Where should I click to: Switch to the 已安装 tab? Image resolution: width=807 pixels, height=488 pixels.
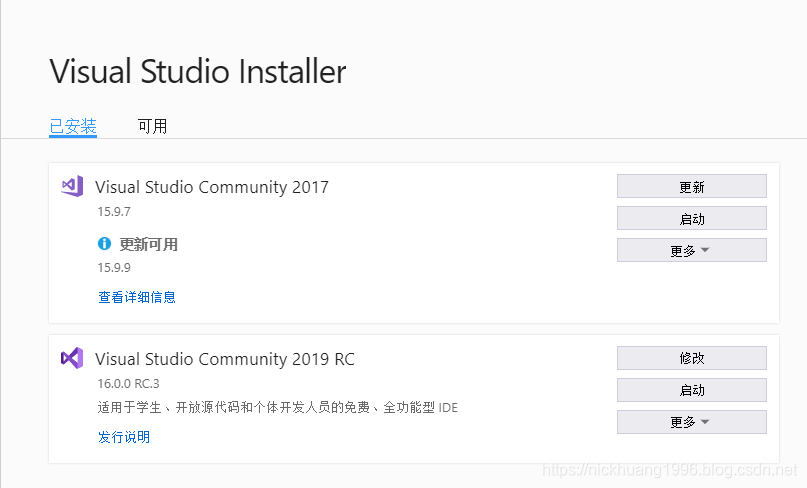click(x=73, y=126)
